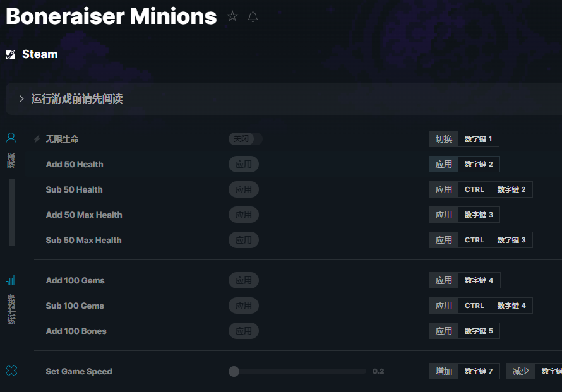Image resolution: width=562 pixels, height=392 pixels.
Task: Click the Steam platform tab label
Action: coord(40,54)
